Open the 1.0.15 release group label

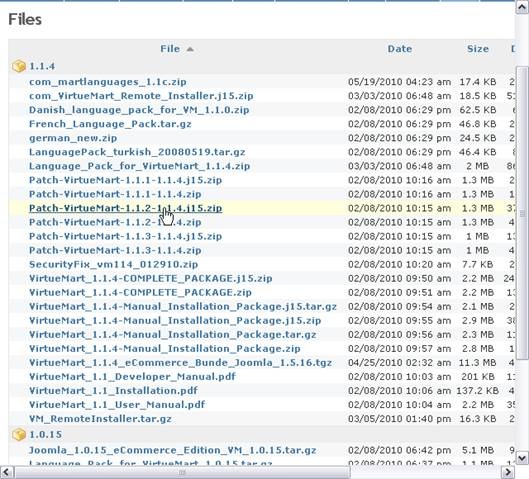pos(46,434)
